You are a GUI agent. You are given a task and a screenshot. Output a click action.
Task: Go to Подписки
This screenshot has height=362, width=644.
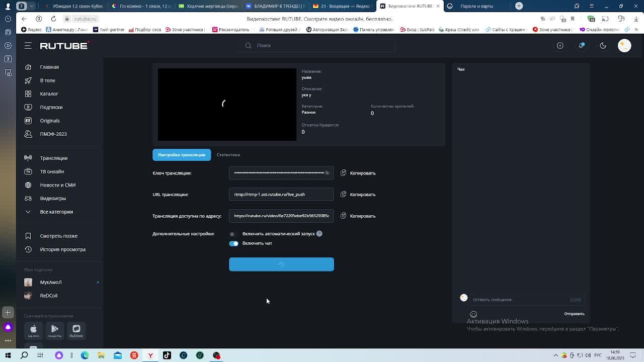(x=51, y=107)
